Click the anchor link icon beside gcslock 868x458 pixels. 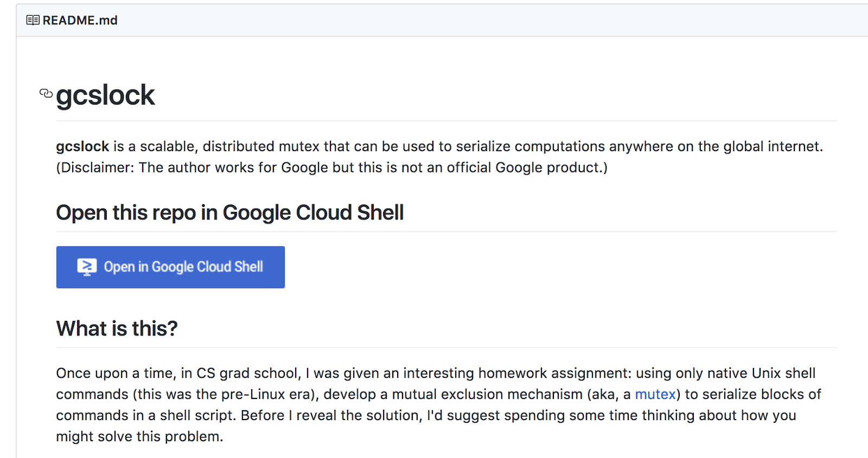pyautogui.click(x=46, y=93)
